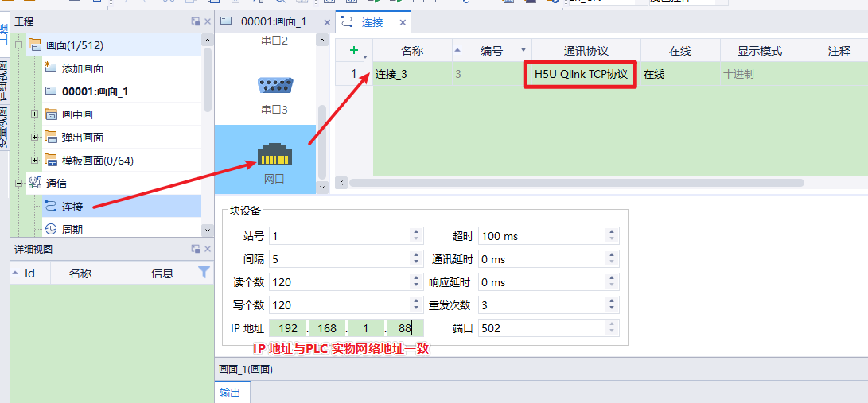Select the 连接_3 name cell
Screen dimensions: 868x403
[x=412, y=74]
